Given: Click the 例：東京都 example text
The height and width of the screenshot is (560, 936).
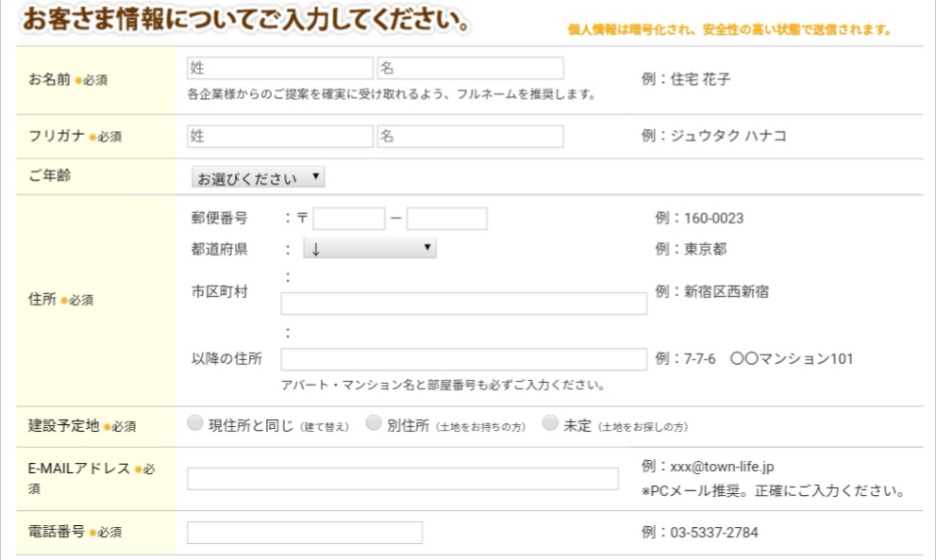Looking at the screenshot, I should point(691,249).
